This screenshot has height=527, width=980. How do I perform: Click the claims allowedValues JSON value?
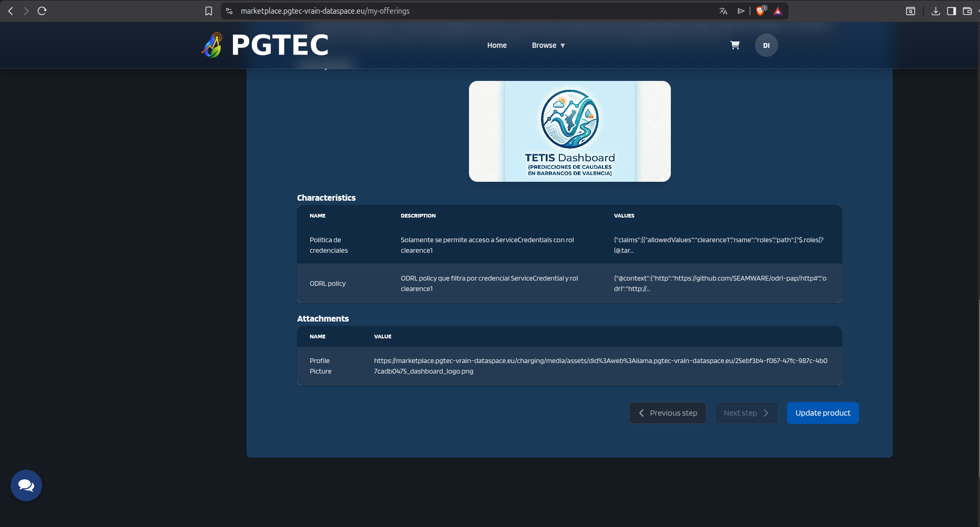coord(719,245)
